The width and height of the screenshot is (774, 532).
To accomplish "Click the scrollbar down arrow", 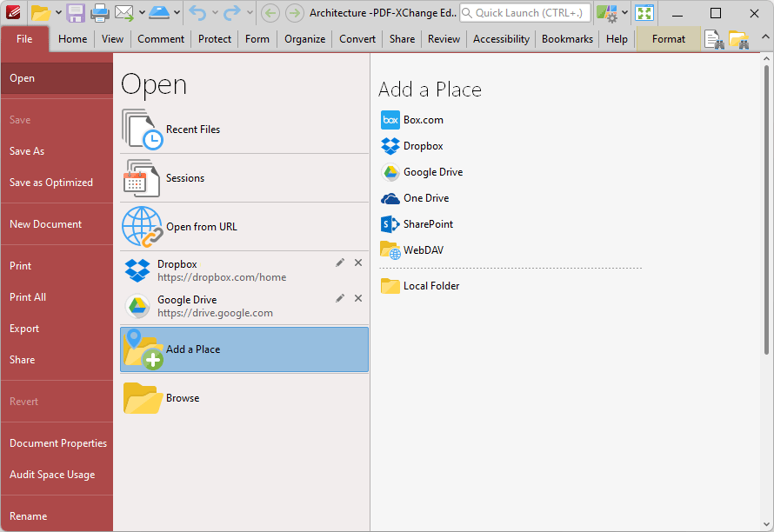I will [x=766, y=524].
